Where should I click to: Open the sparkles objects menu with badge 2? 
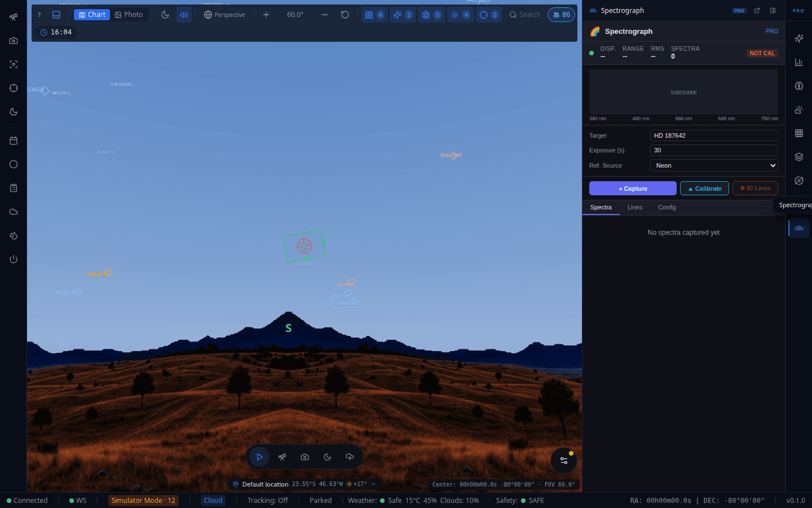[403, 15]
